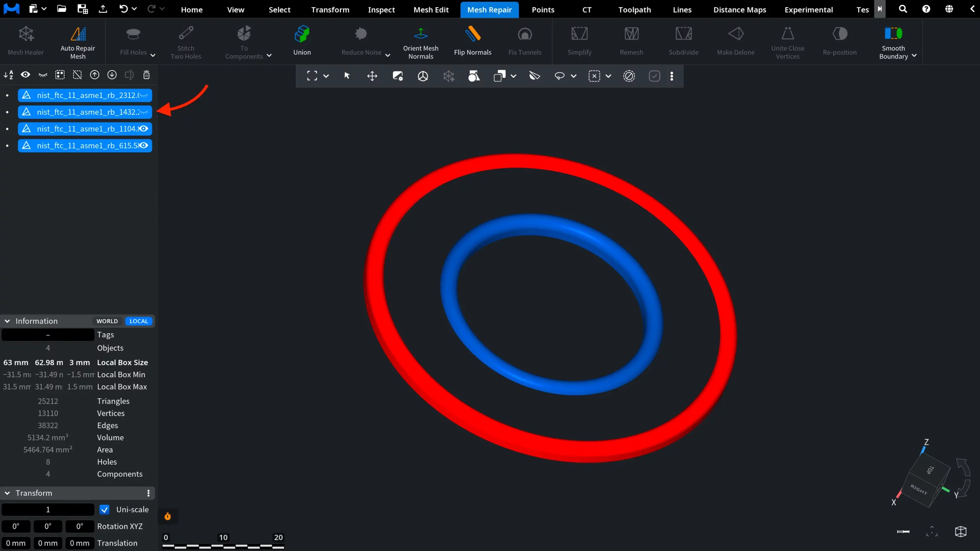Collapse the Transform panel

(x=7, y=493)
